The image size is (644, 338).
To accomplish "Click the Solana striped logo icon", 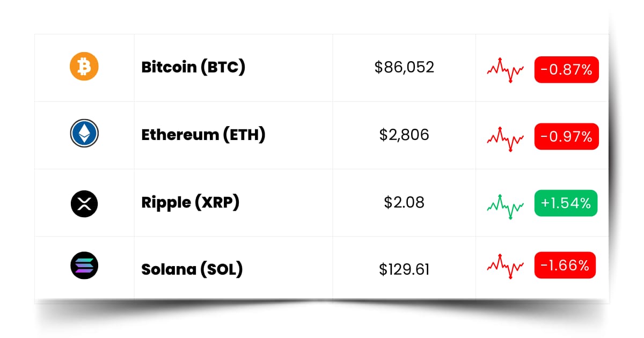I will 84,266.
